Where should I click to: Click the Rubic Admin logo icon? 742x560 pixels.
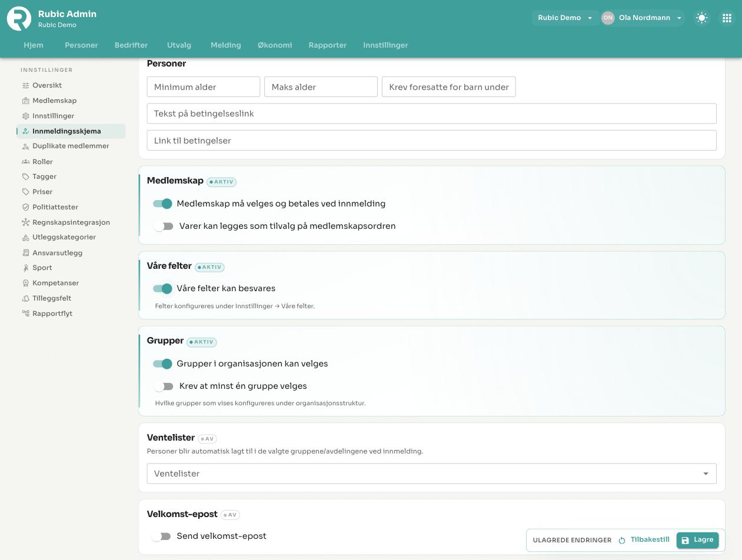(19, 18)
